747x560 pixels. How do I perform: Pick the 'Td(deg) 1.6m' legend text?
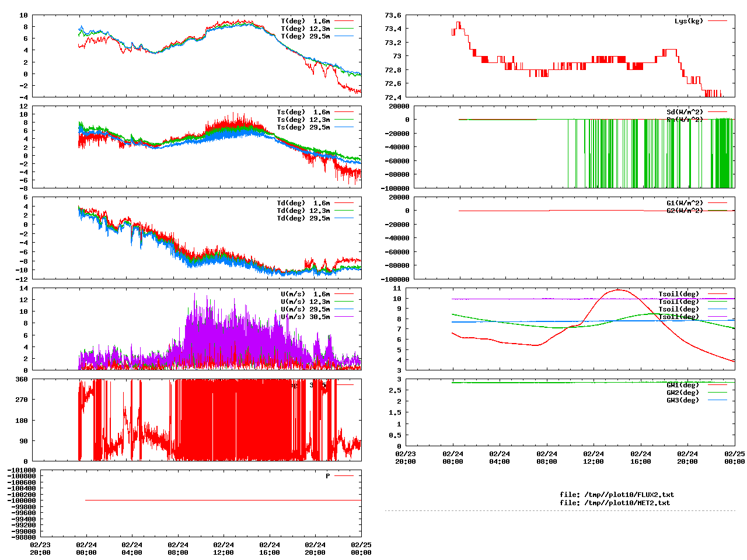click(x=303, y=203)
